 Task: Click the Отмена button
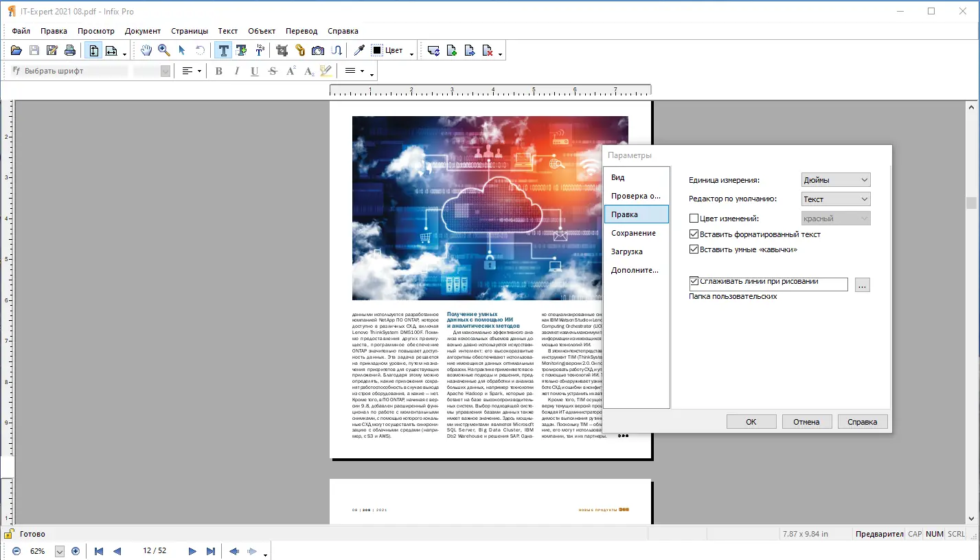(x=806, y=422)
